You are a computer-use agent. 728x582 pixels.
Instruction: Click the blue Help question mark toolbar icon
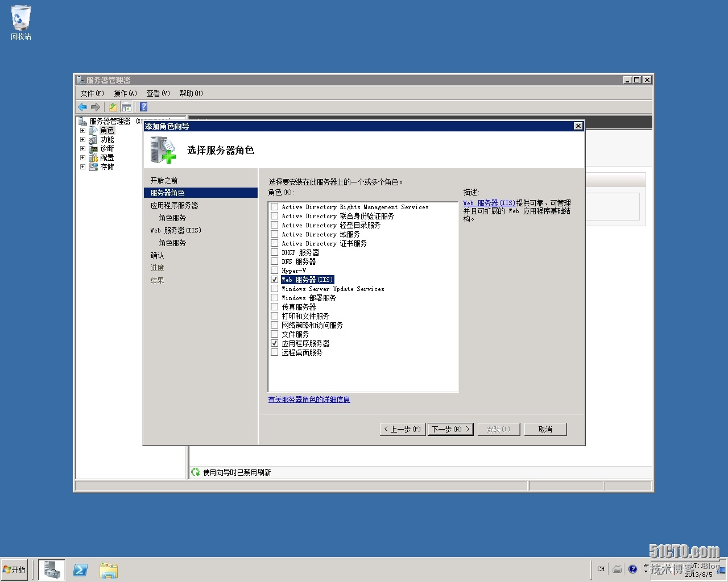tap(144, 107)
